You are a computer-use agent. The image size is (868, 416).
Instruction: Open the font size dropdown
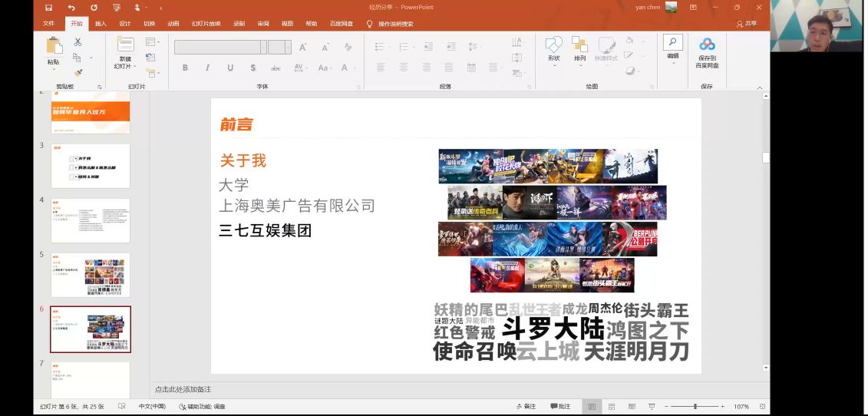pyautogui.click(x=288, y=47)
